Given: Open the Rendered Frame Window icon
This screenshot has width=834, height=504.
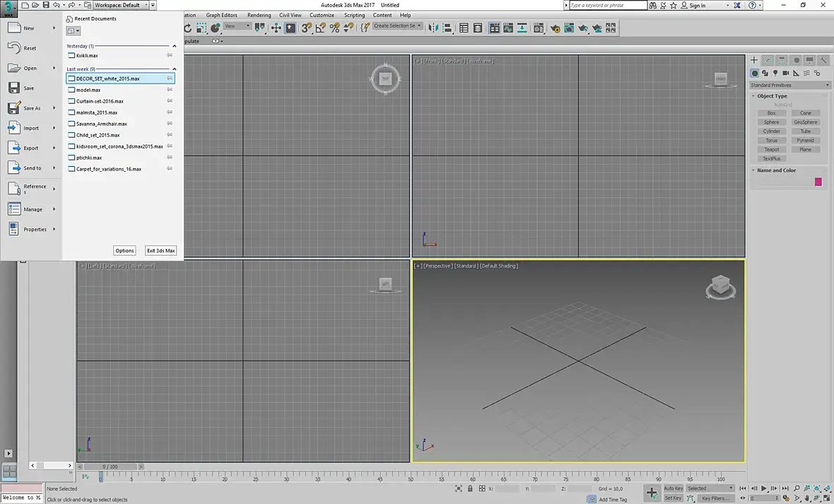Looking at the screenshot, I should 568,28.
